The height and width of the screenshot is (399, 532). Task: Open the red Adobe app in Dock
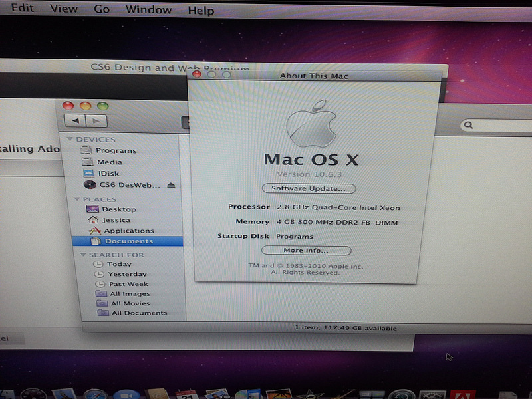(462, 394)
